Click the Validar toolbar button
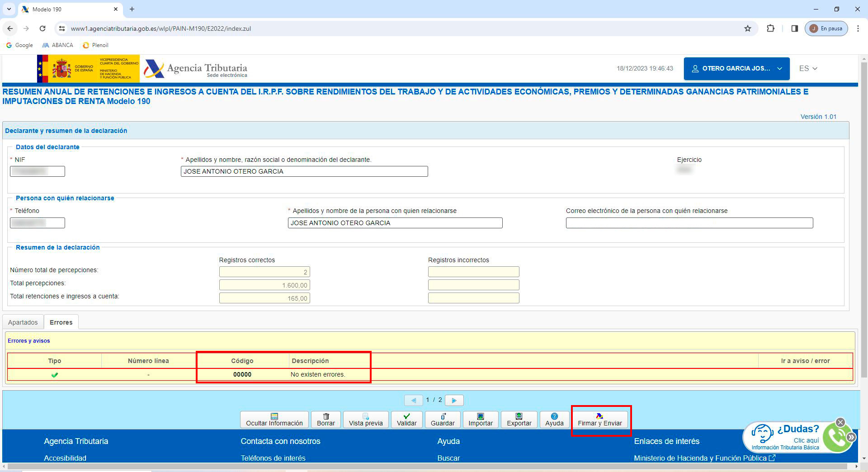This screenshot has height=472, width=868. pos(407,420)
